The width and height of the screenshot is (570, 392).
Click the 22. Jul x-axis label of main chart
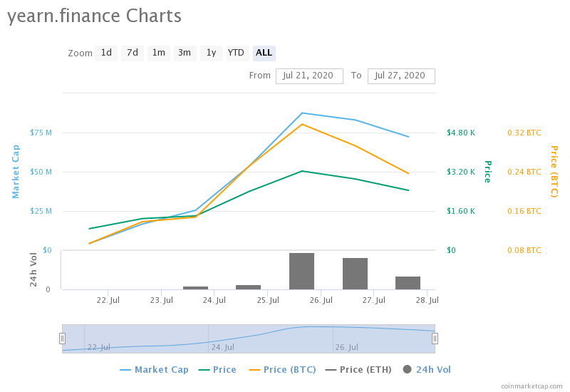click(x=108, y=300)
